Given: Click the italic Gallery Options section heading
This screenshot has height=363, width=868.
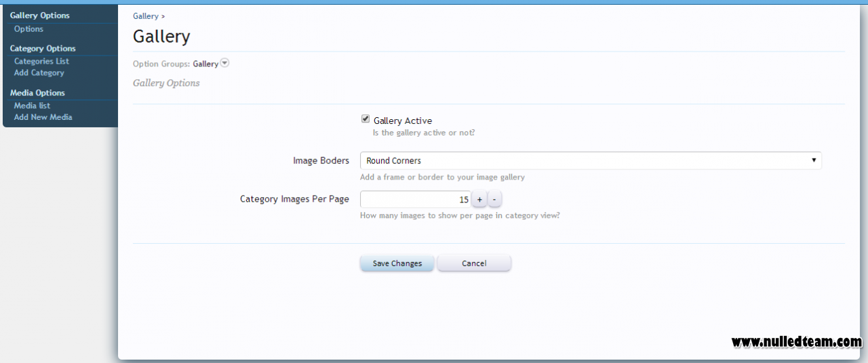Looking at the screenshot, I should [166, 83].
